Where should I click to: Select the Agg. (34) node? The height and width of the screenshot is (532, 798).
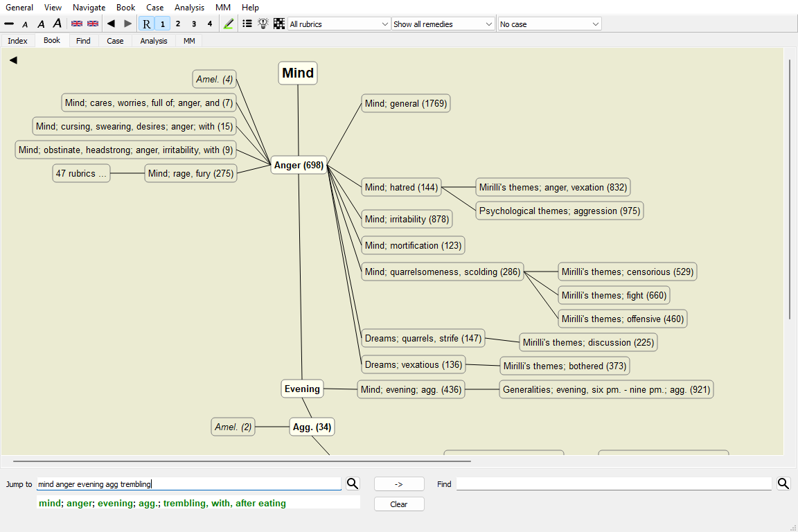point(312,427)
